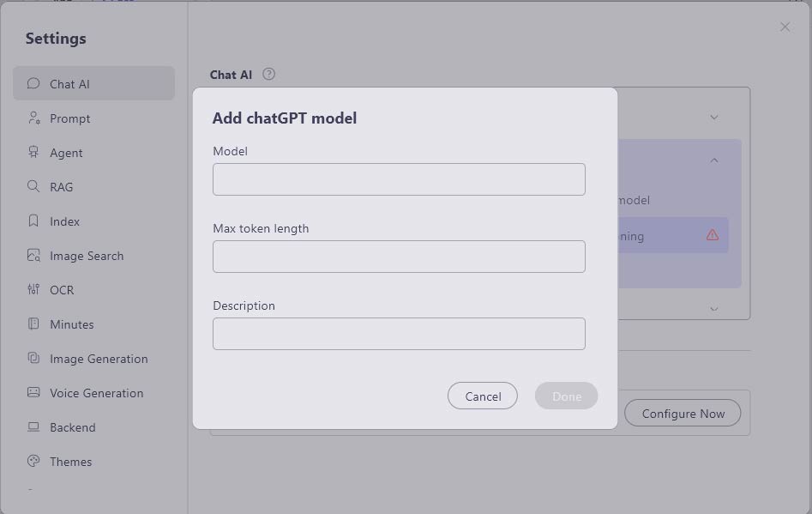Focus the Max token length field
This screenshot has height=514, width=812.
tap(399, 257)
